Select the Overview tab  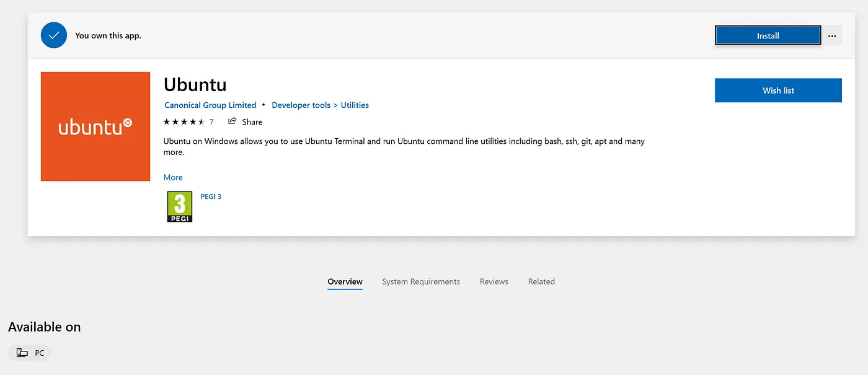click(x=345, y=281)
